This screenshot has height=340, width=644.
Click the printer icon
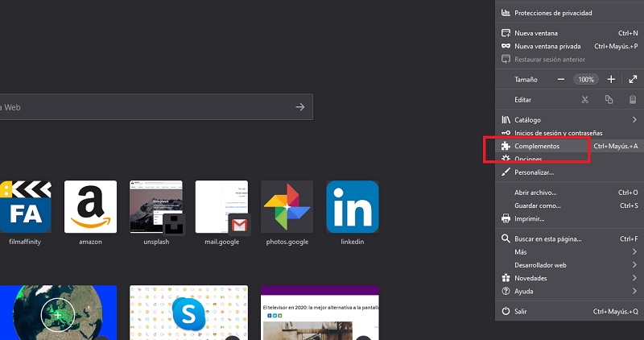click(x=506, y=218)
